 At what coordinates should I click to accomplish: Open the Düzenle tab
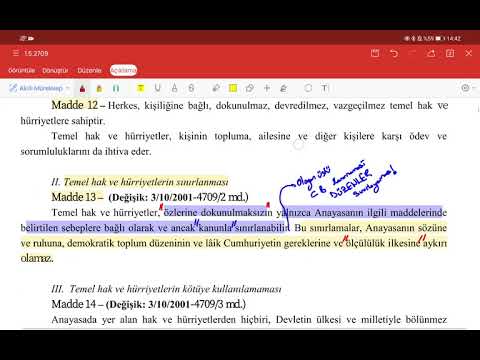(89, 70)
